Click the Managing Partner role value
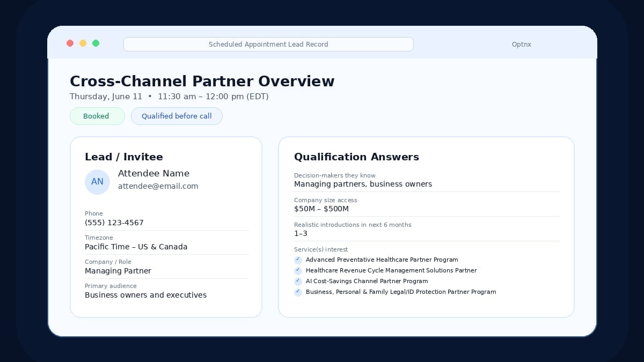Image resolution: width=644 pixels, height=362 pixels. click(118, 271)
